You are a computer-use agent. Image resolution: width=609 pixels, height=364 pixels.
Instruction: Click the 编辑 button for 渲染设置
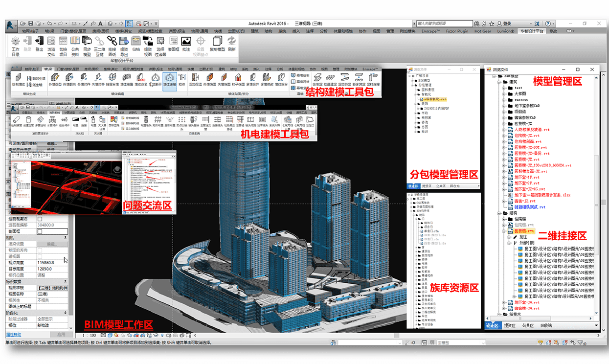coord(52,244)
